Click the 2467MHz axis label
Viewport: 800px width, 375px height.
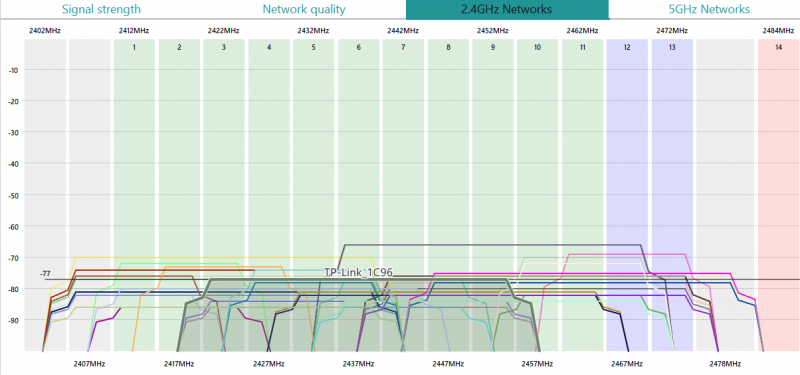coord(627,364)
